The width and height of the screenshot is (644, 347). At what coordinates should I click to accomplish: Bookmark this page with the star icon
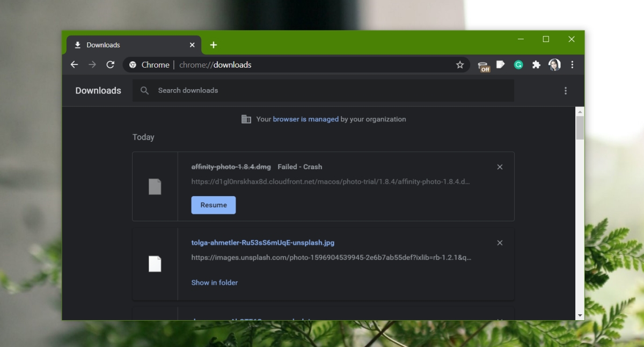460,64
